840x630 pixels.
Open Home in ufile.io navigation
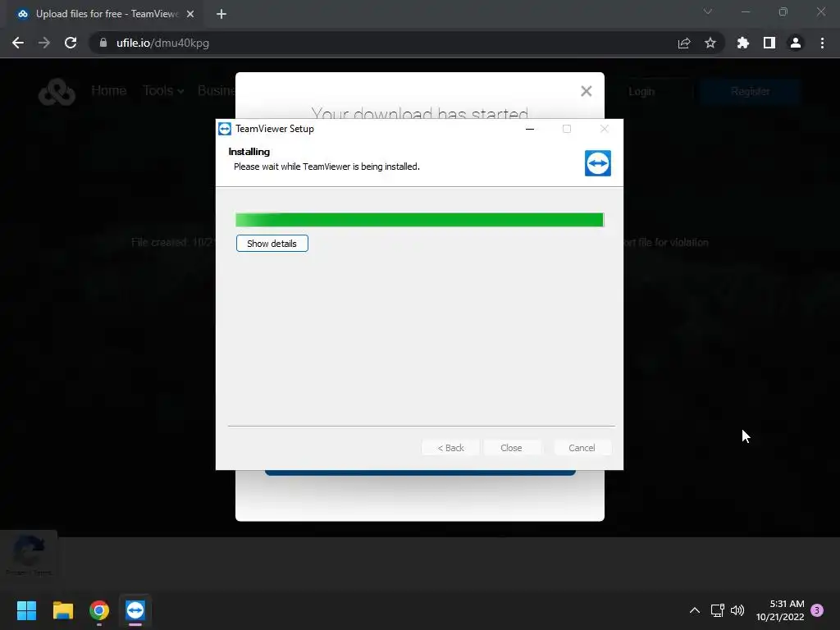tap(109, 90)
